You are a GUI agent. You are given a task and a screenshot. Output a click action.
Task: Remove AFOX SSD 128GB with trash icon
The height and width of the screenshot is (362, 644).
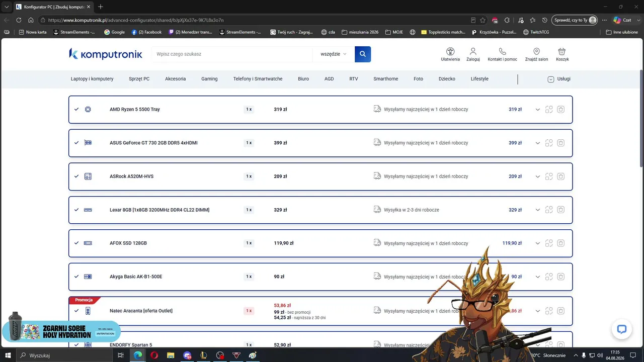561,243
